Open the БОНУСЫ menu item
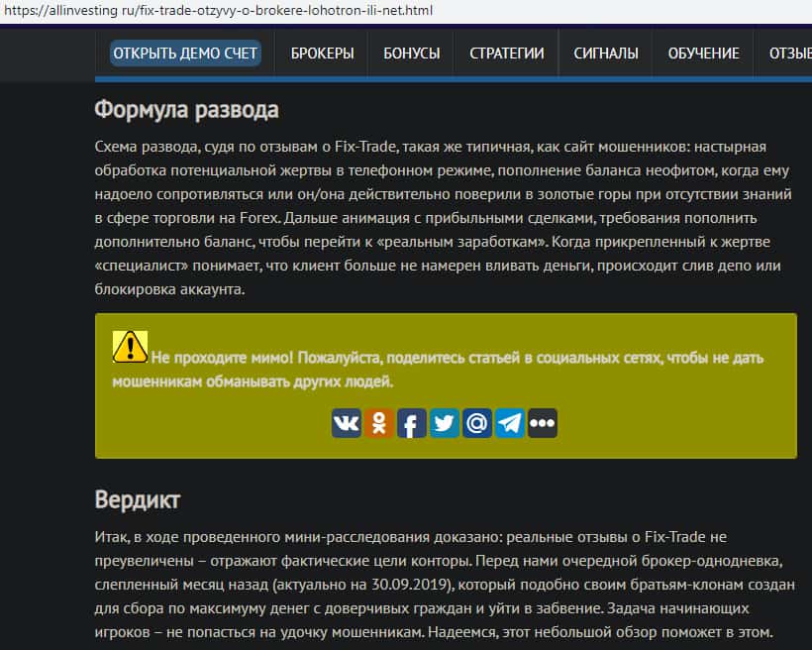 click(412, 54)
